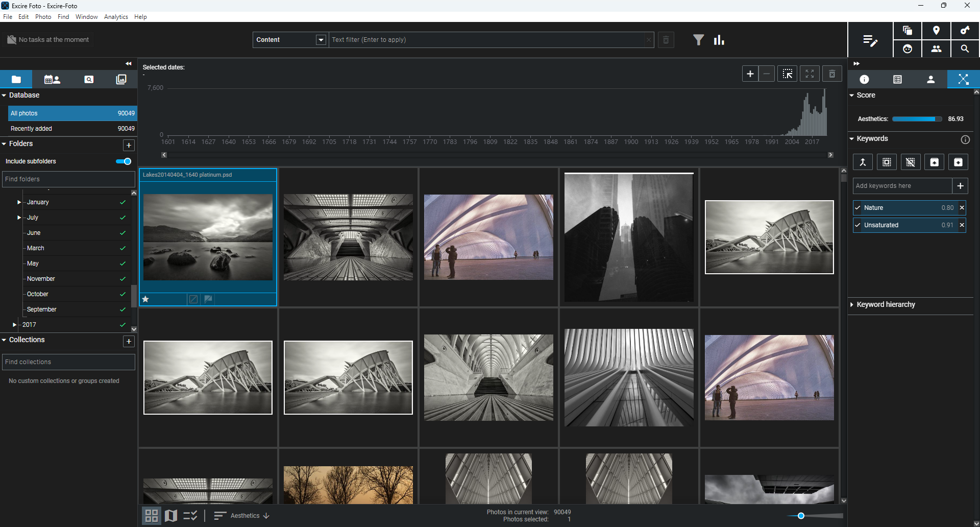The width and height of the screenshot is (980, 527).
Task: Add a new folder with plus button
Action: (x=129, y=146)
